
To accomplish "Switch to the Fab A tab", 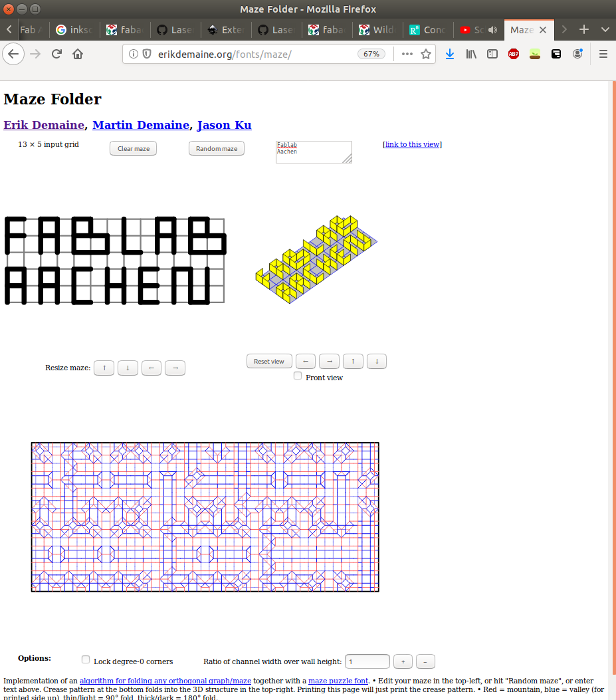I will [32, 30].
